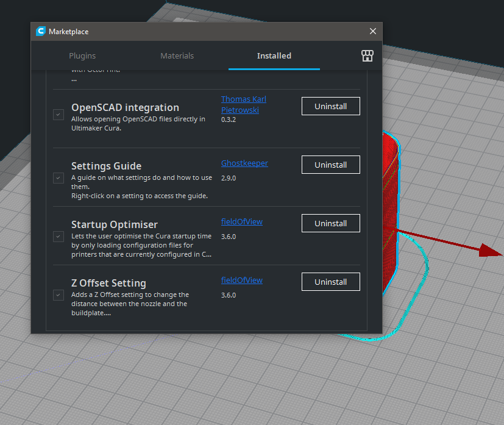Select the Installed tab
The image size is (504, 425).
pos(274,55)
